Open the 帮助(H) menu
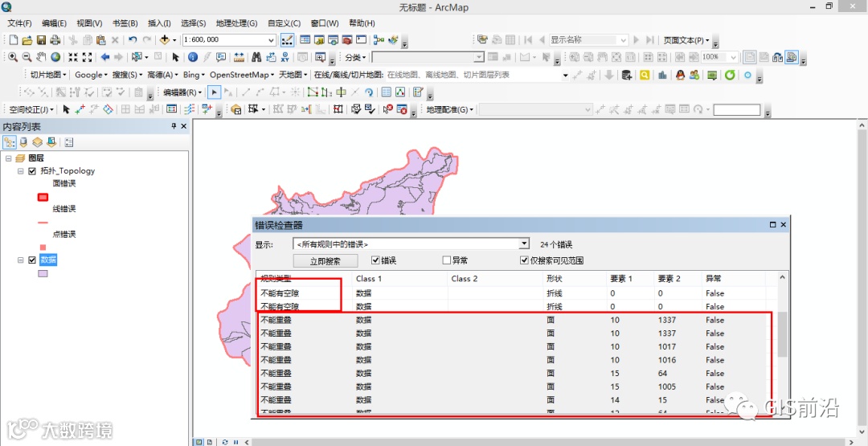Screen dimensions: 868x446 362,23
